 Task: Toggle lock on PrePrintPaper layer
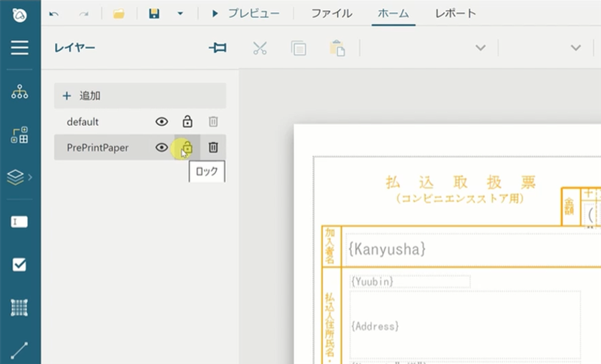pyautogui.click(x=187, y=147)
